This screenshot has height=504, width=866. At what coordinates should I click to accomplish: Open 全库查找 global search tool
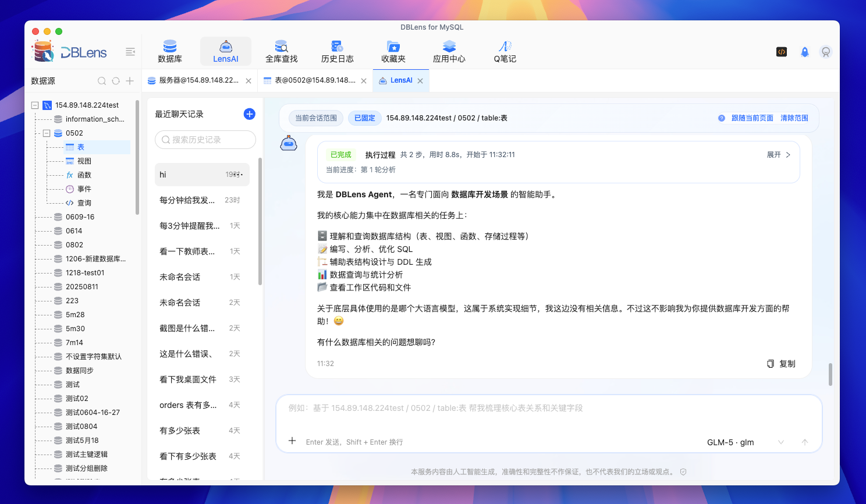click(x=282, y=51)
